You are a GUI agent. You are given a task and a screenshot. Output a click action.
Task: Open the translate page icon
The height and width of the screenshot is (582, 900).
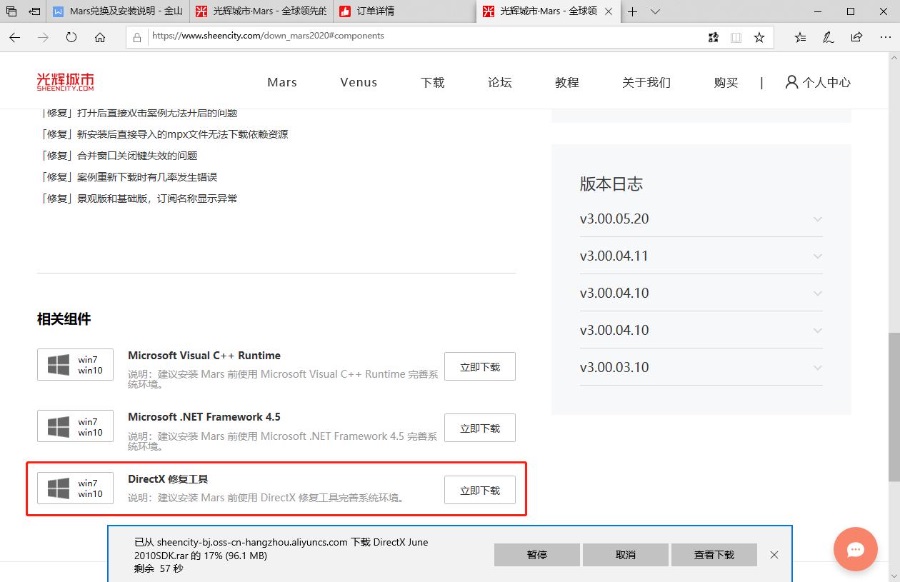713,37
